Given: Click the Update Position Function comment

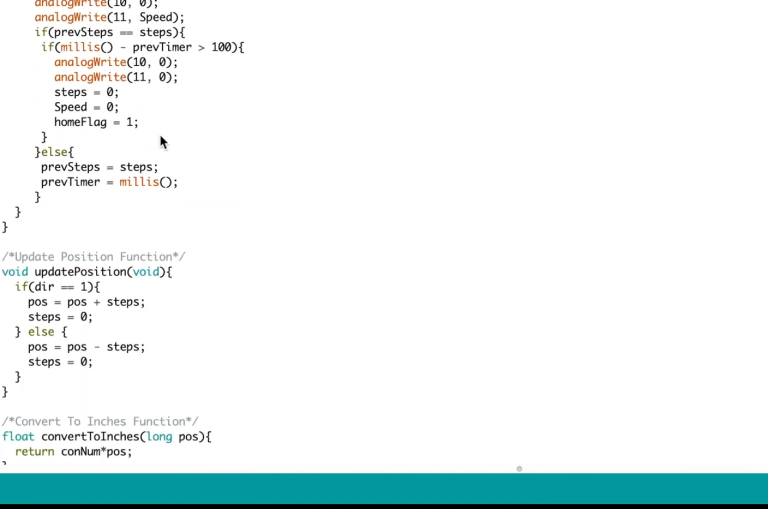Looking at the screenshot, I should (93, 257).
